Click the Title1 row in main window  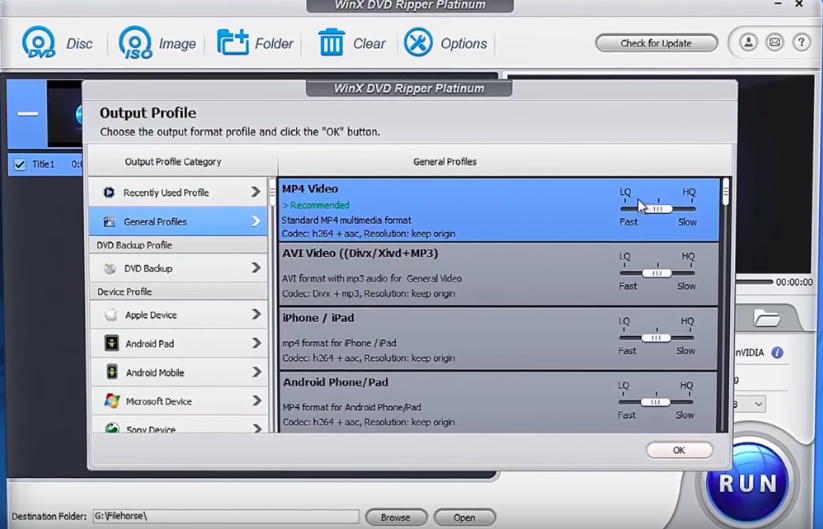pos(46,164)
